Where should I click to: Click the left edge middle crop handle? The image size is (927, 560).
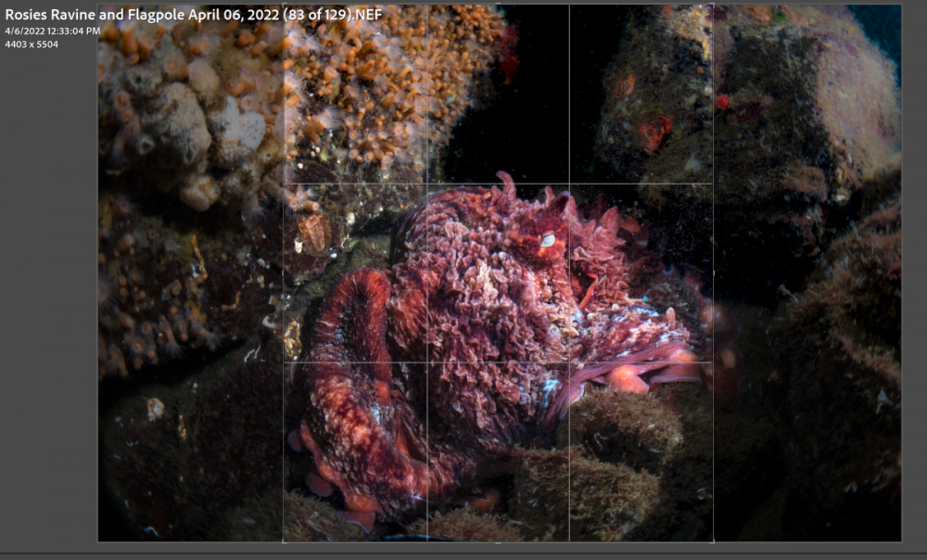(x=284, y=274)
